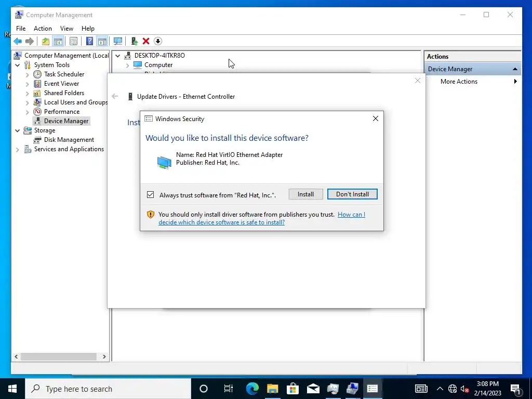Viewport: 532px width, 399px height.
Task: Open the Action menu
Action: 43,29
